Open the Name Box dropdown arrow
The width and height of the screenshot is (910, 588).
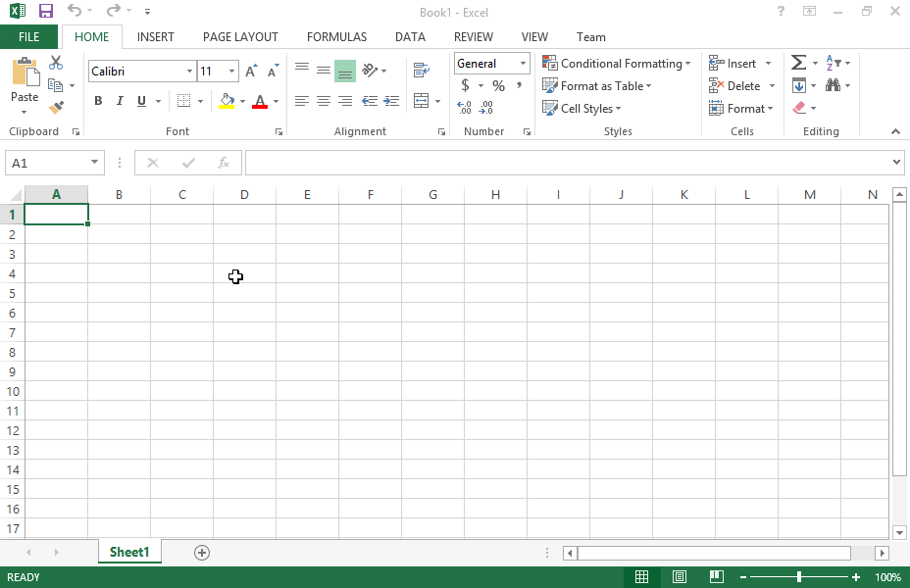point(94,163)
